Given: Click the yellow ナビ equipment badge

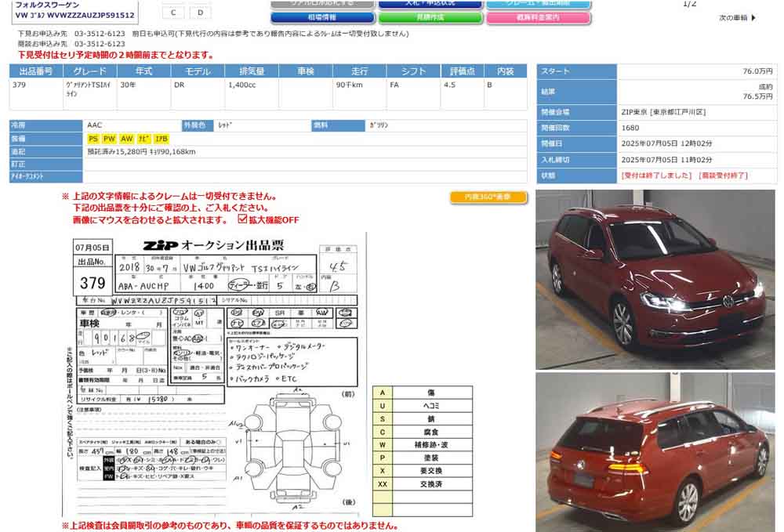Looking at the screenshot, I should pos(143,139).
